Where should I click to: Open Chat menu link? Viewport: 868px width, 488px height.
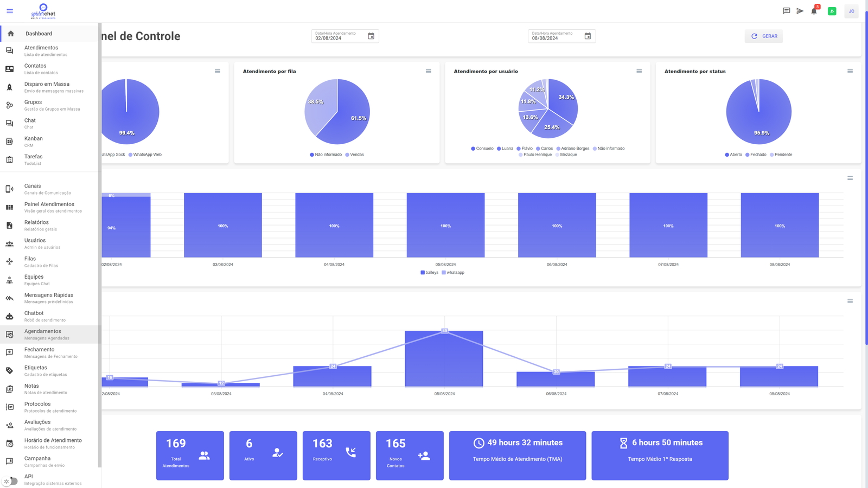(49, 124)
